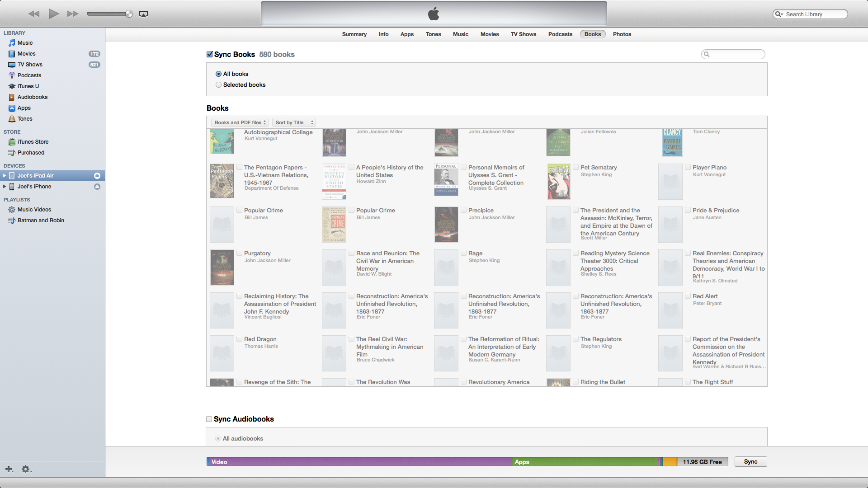The image size is (868, 488).
Task: Click the books filter search field
Action: (x=733, y=54)
